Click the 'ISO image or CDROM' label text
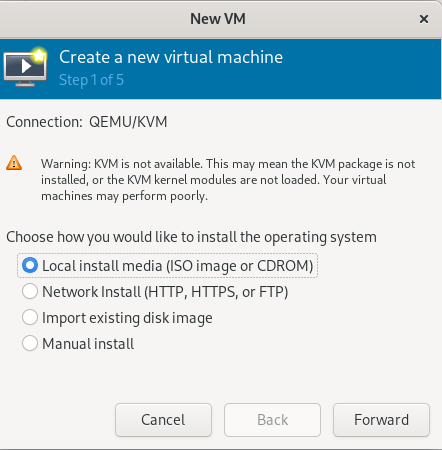 point(240,266)
